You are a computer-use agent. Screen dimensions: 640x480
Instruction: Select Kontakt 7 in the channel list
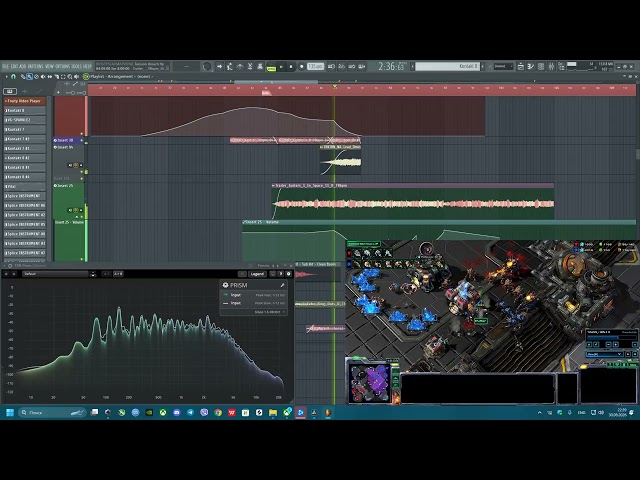click(24, 129)
